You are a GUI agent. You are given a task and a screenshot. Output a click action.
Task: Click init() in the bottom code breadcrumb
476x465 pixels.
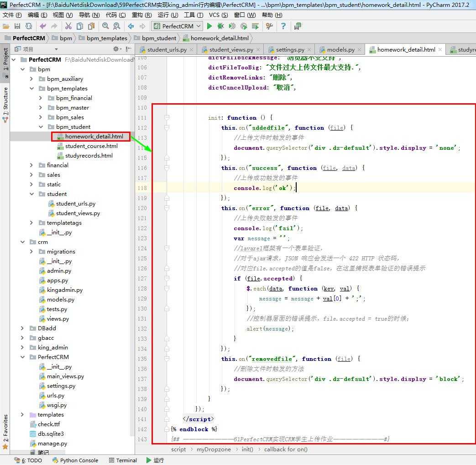coord(247,449)
